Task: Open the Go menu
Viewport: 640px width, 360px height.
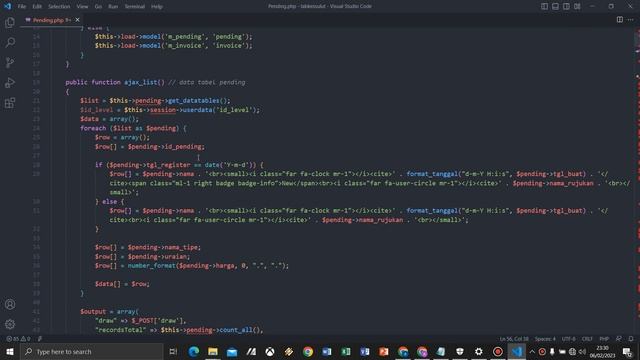Action: (x=98, y=7)
